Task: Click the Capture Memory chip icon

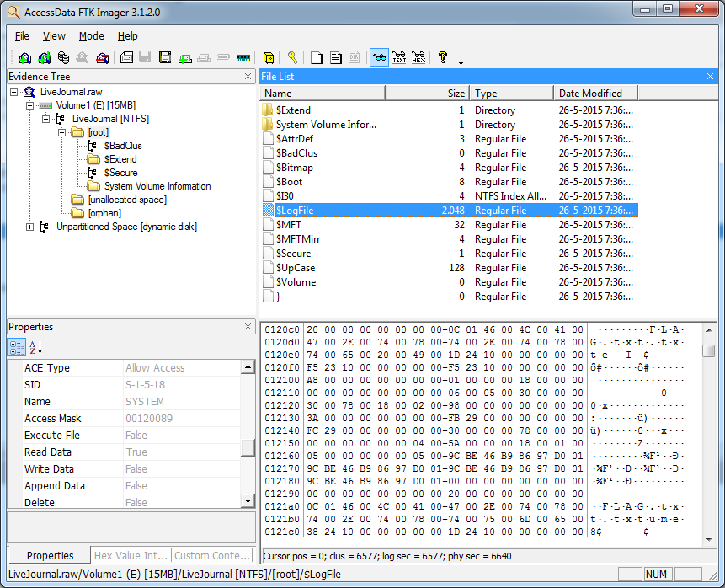Action: point(244,58)
